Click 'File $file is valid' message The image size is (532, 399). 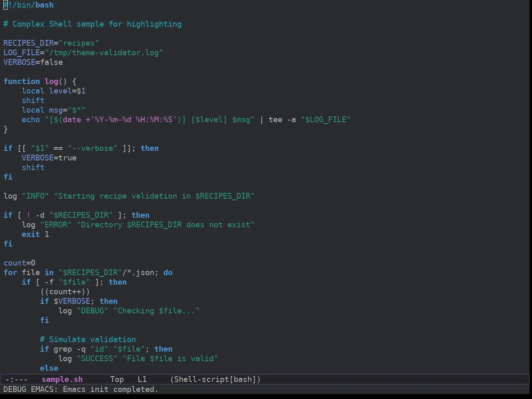click(x=170, y=359)
